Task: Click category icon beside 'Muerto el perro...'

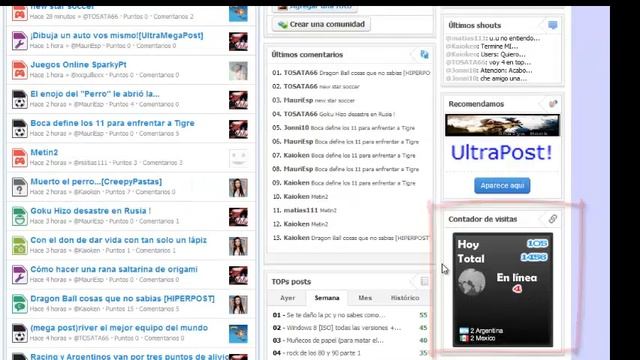Action: point(19,187)
